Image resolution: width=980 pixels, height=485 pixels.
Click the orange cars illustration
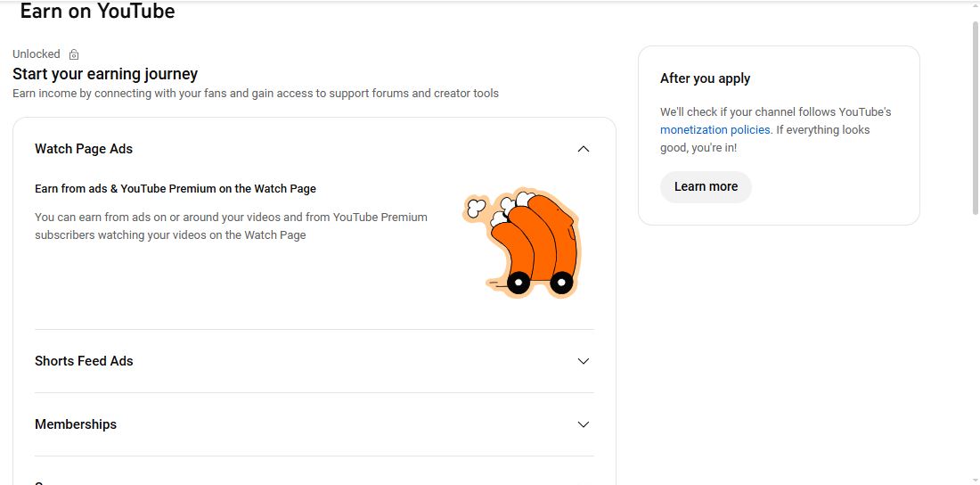(x=523, y=242)
